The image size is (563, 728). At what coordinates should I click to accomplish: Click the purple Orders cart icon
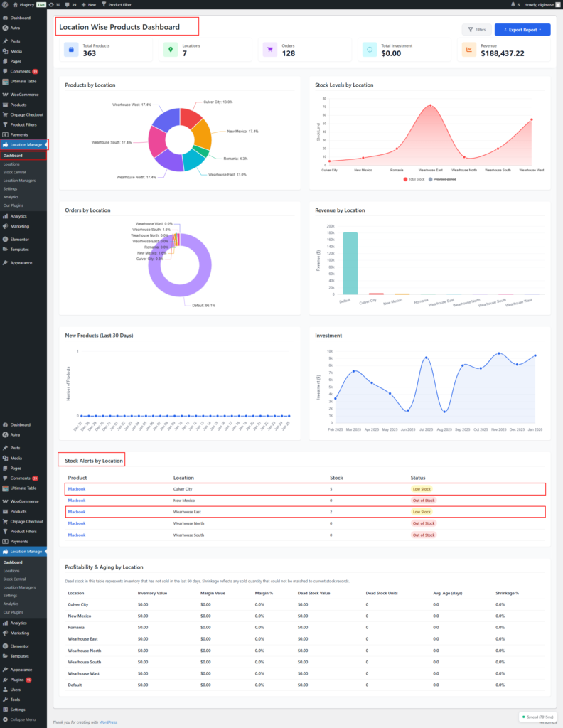click(x=269, y=50)
